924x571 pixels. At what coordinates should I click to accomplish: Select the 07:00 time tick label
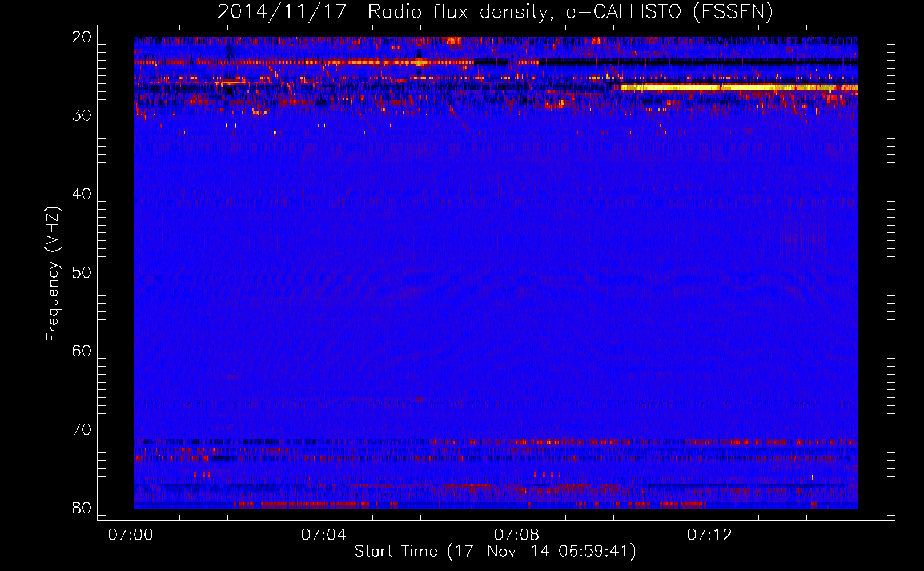(x=131, y=535)
